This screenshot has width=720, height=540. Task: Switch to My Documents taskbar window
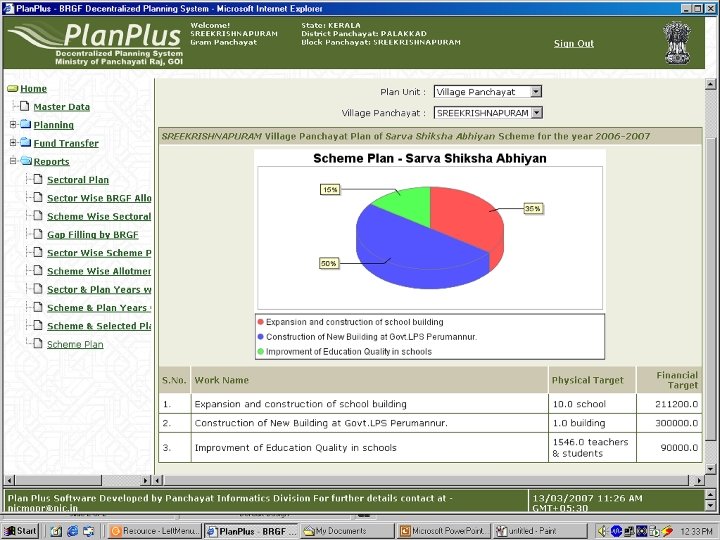click(347, 531)
